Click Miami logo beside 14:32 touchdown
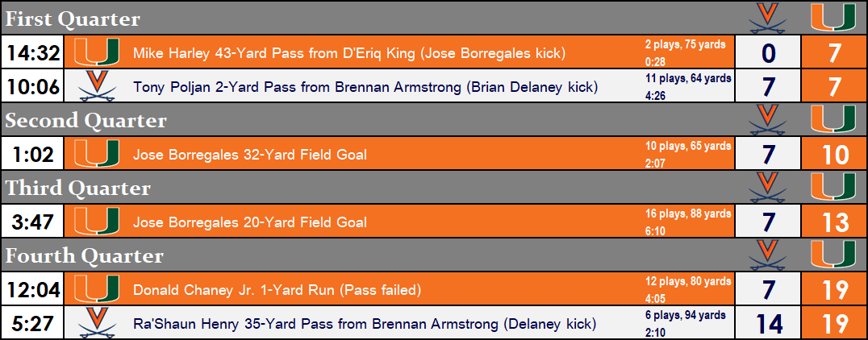The height and width of the screenshot is (340, 868). (x=97, y=52)
